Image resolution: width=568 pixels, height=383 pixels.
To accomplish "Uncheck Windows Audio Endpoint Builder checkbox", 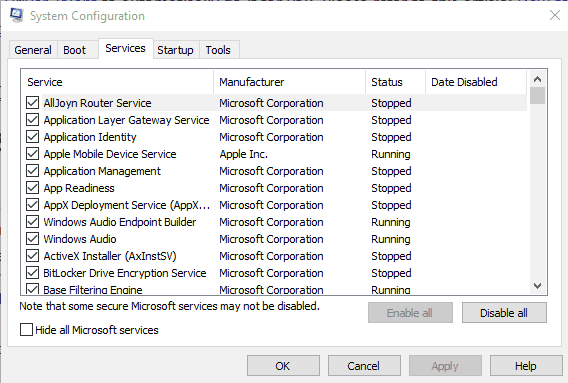I will pyautogui.click(x=33, y=222).
